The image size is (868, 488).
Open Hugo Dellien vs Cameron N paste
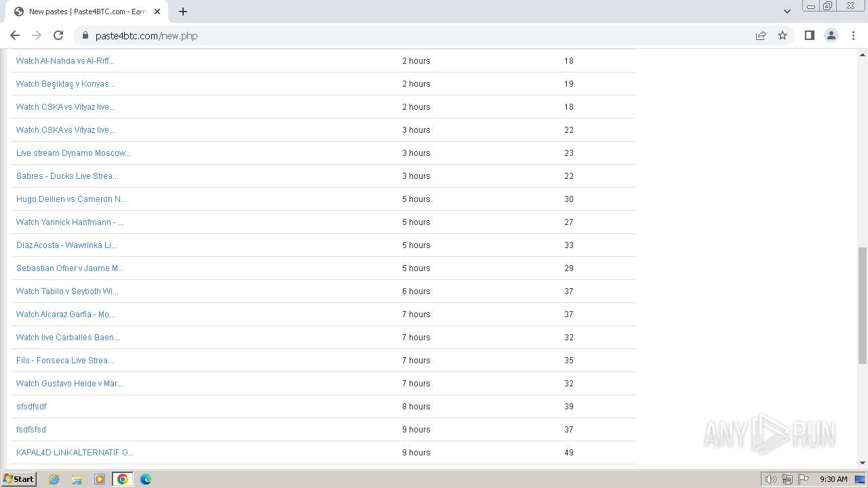71,199
